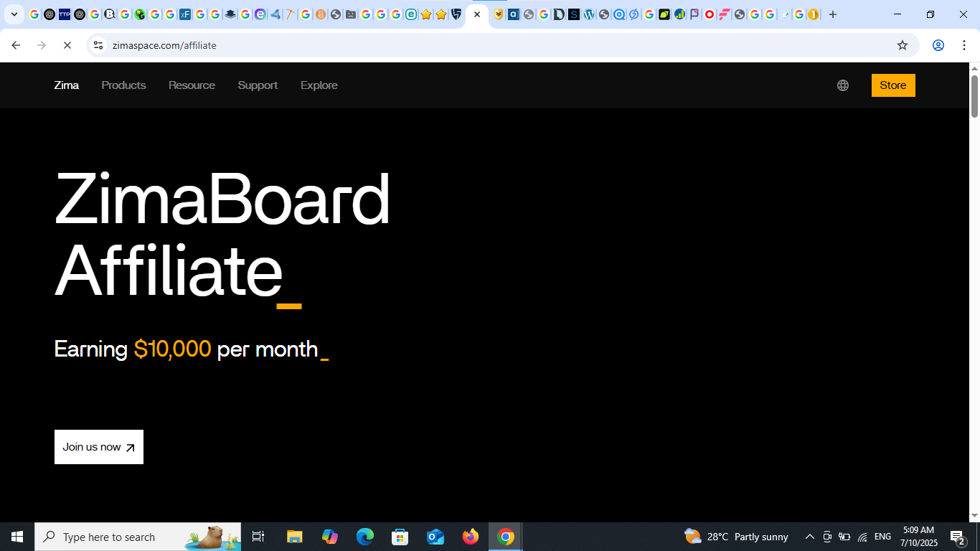The image size is (980, 551).
Task: Select the bar chart favicon tab
Action: [x=679, y=14]
